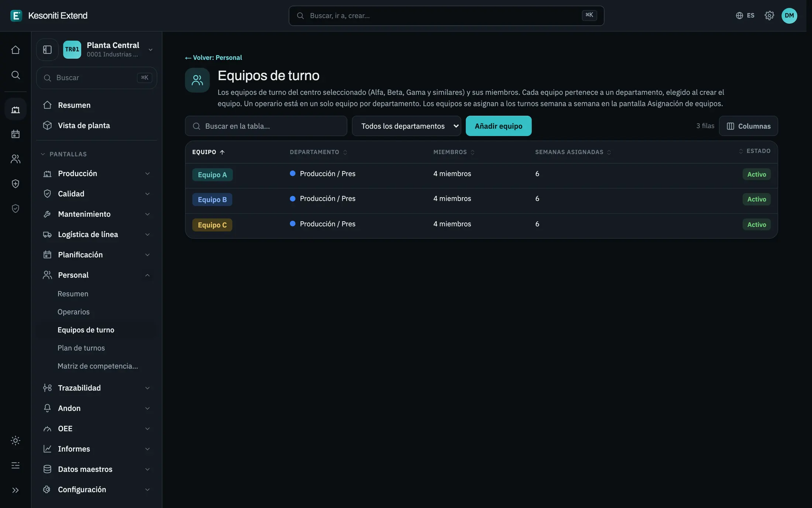Expand the Calidad menu section
The width and height of the screenshot is (812, 508).
[x=97, y=194]
